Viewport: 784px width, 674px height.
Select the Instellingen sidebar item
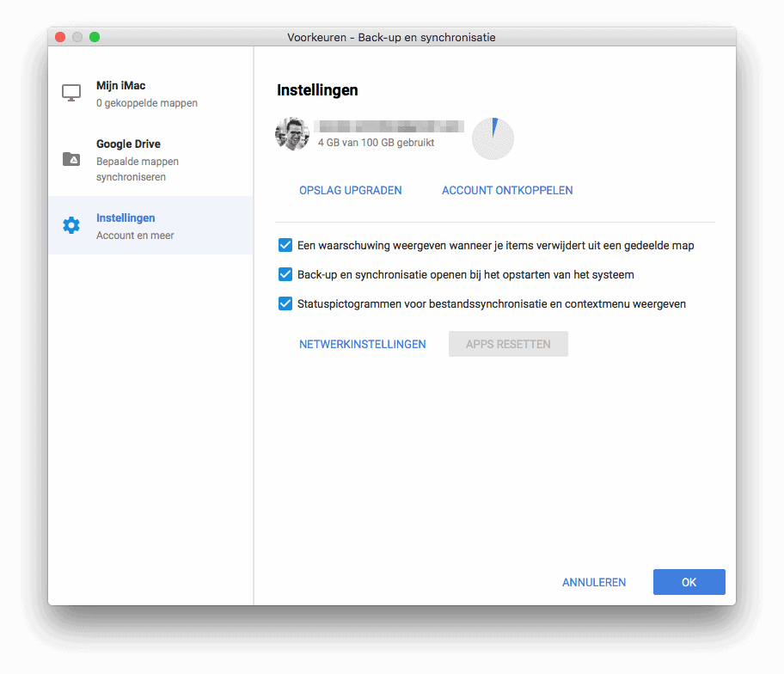151,225
